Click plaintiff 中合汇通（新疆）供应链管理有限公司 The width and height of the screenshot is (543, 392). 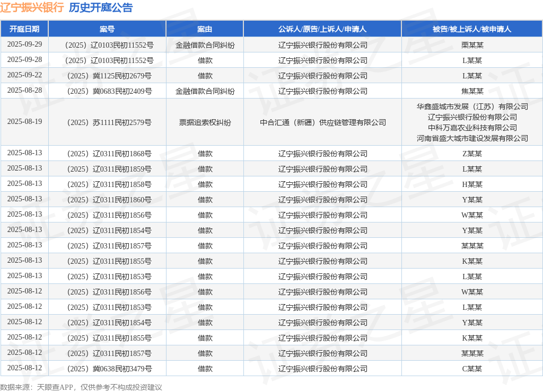click(323, 122)
